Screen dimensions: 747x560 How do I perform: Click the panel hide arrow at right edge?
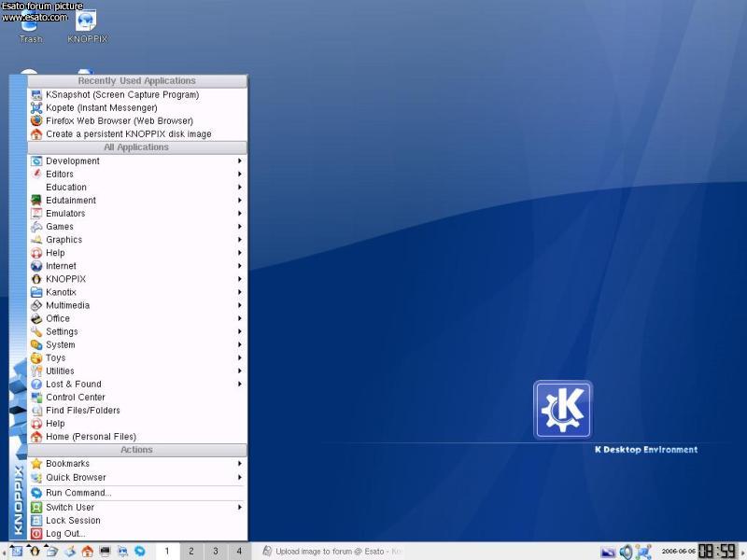click(x=742, y=552)
